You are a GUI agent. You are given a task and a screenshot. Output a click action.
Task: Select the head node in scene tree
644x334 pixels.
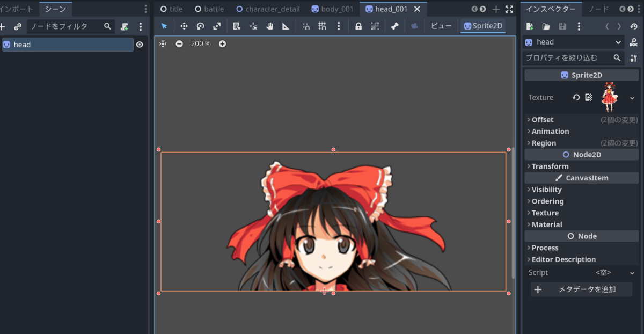point(68,45)
